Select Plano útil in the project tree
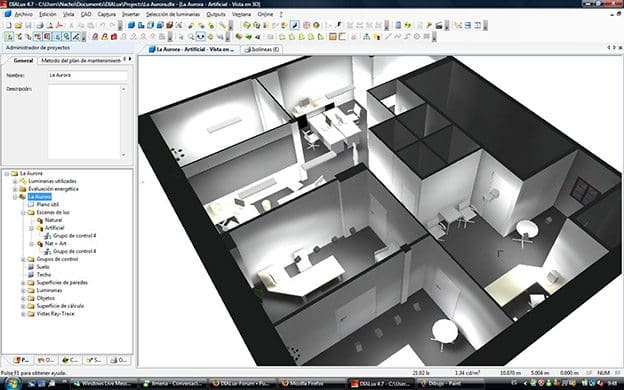The height and width of the screenshot is (390, 624). 48,205
